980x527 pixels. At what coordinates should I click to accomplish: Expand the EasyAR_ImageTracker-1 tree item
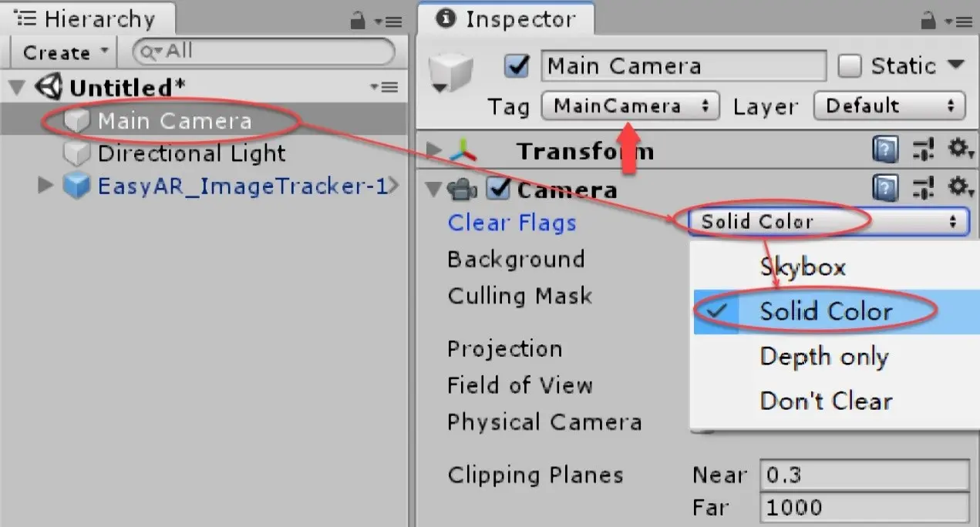coord(45,185)
